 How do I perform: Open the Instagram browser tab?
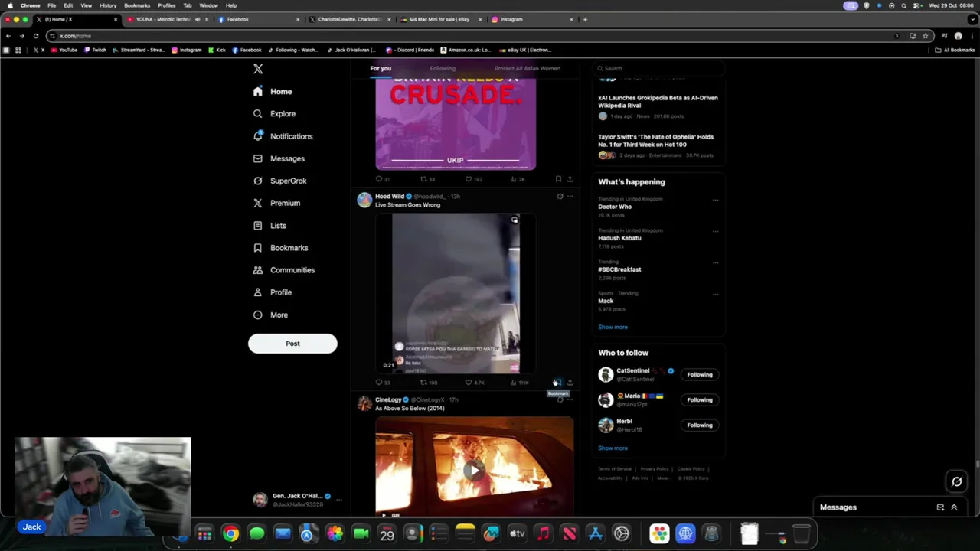coord(531,19)
